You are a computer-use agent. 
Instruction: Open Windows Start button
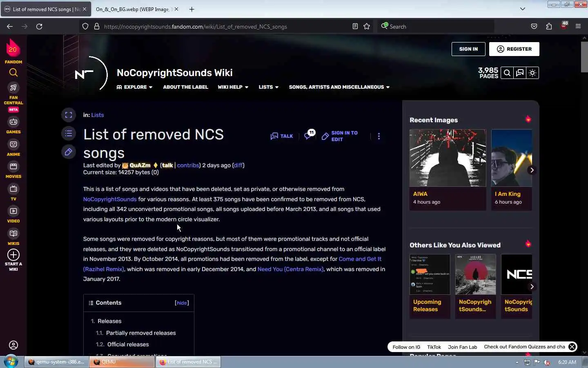11,362
